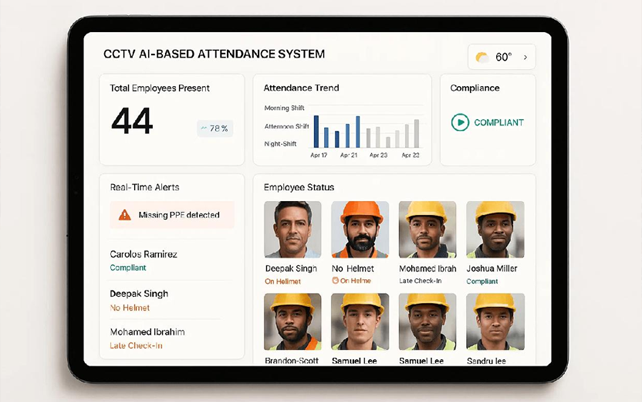This screenshot has height=402, width=642.
Task: Open Brandon-Scott's employee photo
Action: click(292, 321)
